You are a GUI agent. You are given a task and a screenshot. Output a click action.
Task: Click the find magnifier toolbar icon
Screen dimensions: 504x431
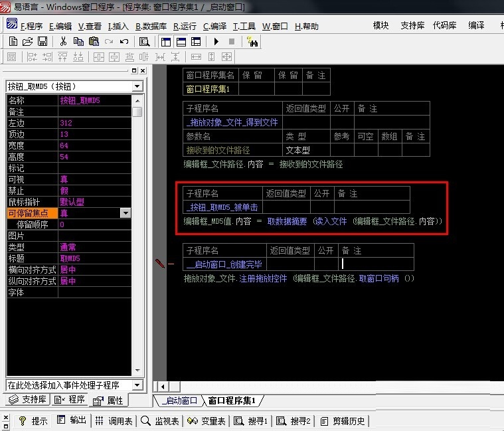click(x=144, y=41)
